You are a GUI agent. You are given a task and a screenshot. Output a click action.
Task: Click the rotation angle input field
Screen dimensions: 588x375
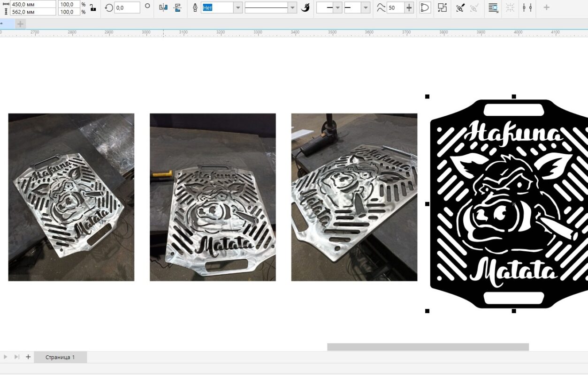(127, 7)
